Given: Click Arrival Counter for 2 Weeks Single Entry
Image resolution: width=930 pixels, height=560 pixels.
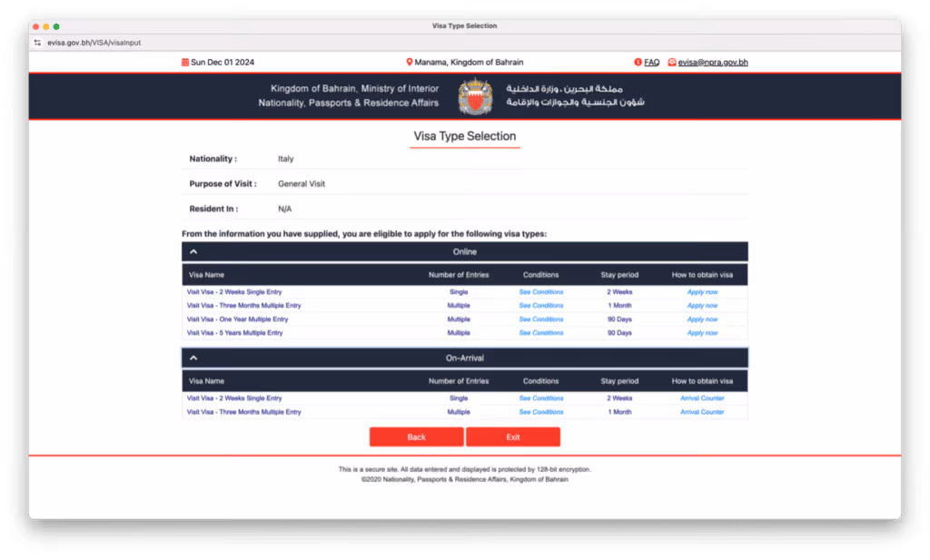Looking at the screenshot, I should [702, 398].
